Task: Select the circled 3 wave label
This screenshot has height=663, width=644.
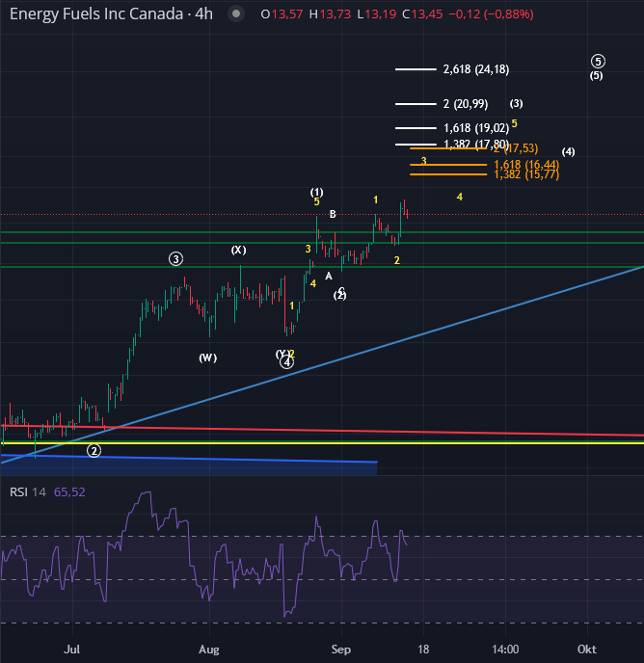Action: point(175,258)
